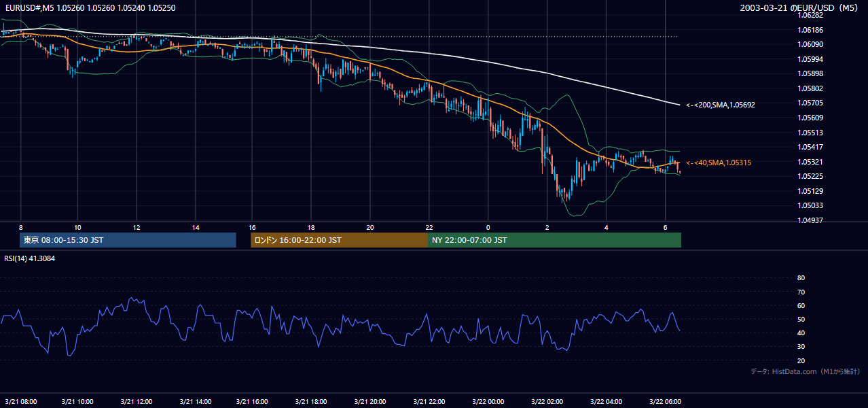
Task: Click RSI axis level 70
Action: tap(801, 292)
